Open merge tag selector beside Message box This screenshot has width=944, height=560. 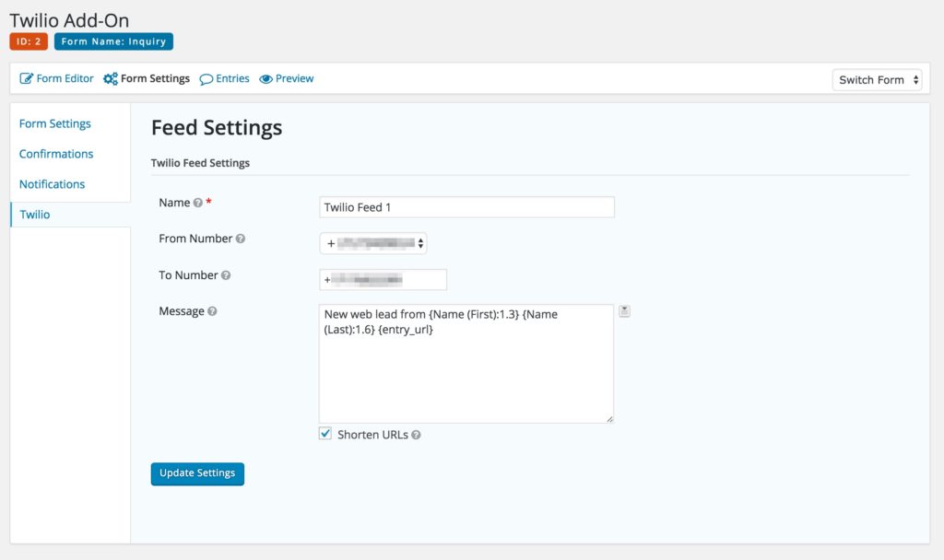coord(624,311)
